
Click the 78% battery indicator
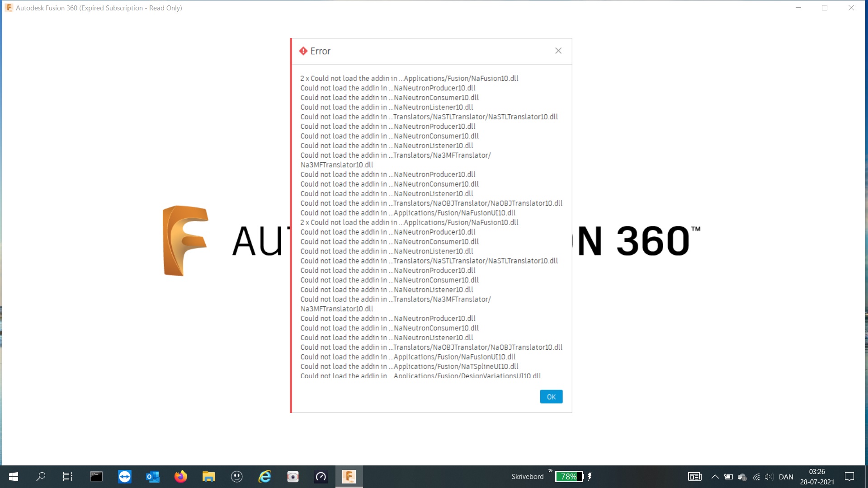click(x=569, y=477)
